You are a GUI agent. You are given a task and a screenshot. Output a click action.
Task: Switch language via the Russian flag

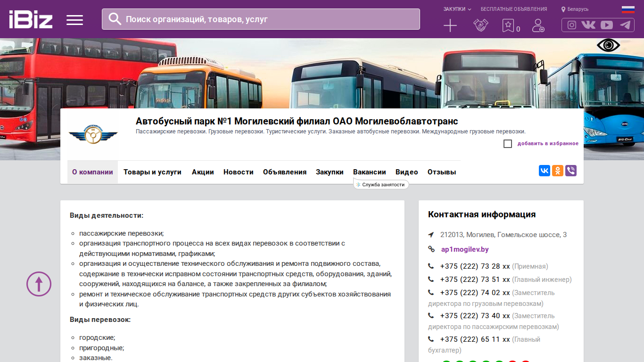click(x=628, y=9)
